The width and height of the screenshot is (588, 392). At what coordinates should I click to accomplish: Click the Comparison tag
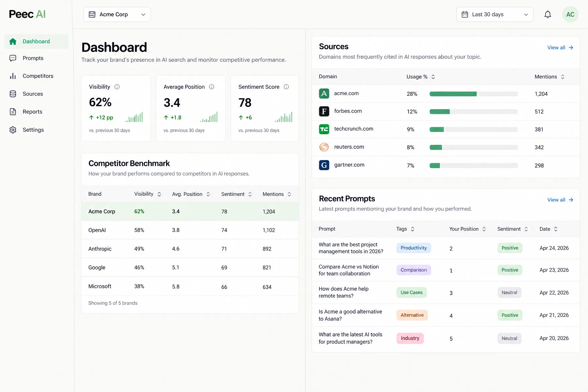pos(414,270)
